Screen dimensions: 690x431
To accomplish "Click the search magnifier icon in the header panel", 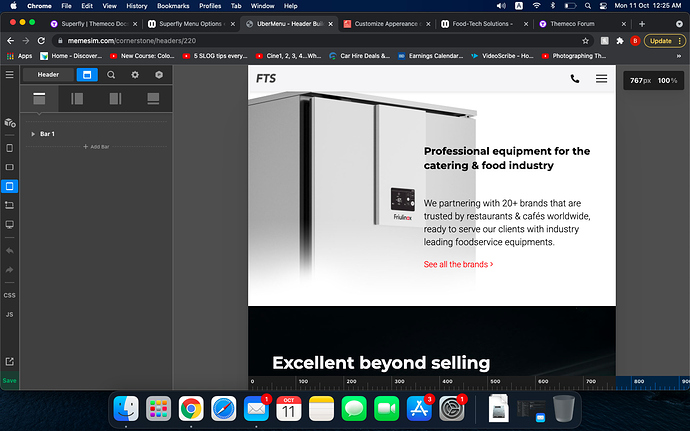I will point(111,75).
